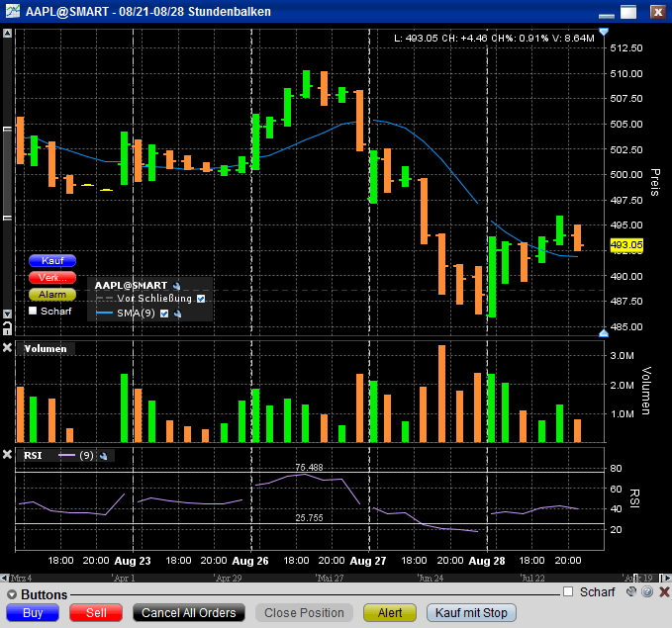Configure Buttons panel via wrench icon
672x628 pixels.
pyautogui.click(x=631, y=592)
